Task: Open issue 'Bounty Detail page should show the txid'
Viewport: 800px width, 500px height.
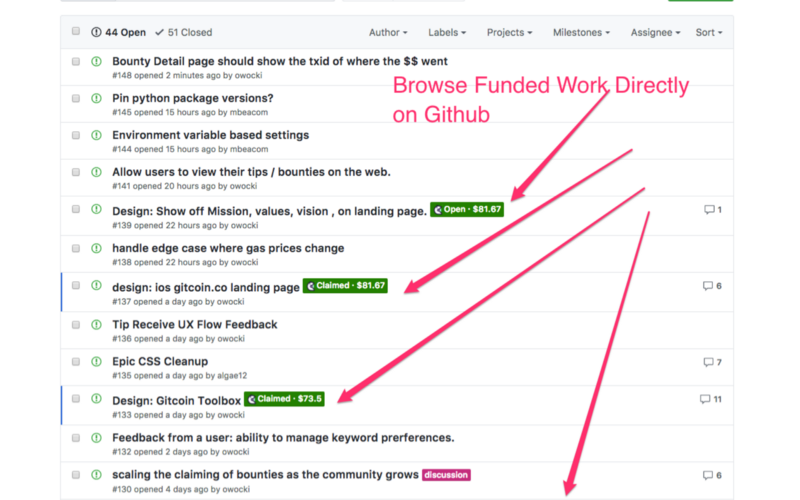Action: (x=280, y=61)
